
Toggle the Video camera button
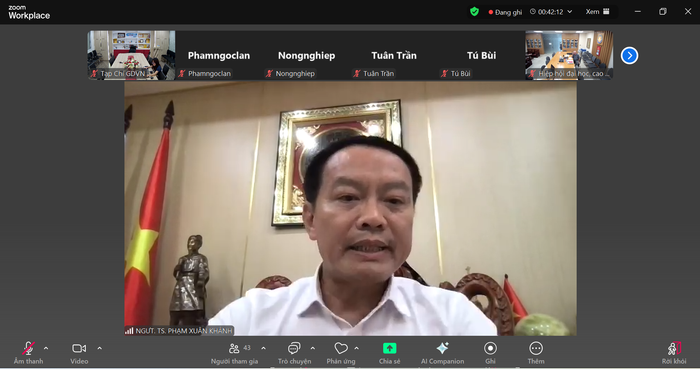point(79,348)
